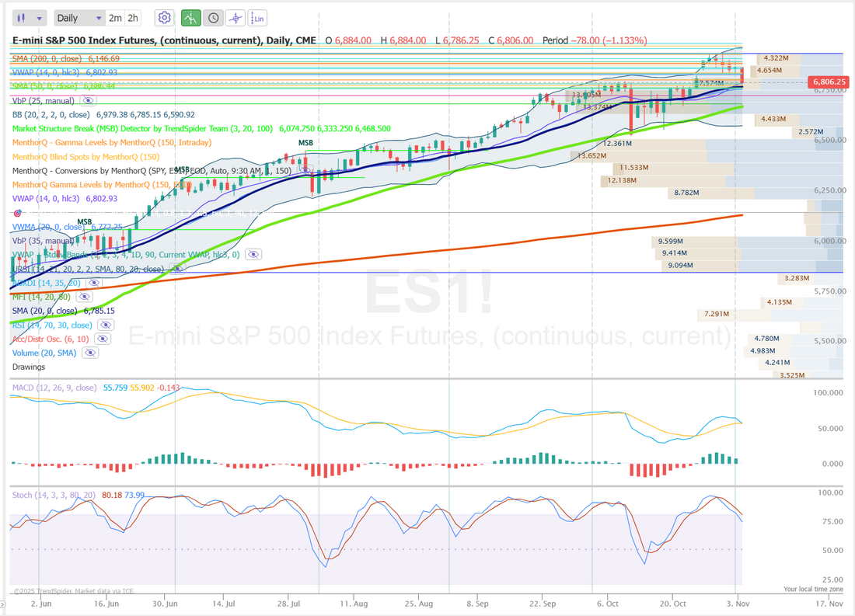The height and width of the screenshot is (616, 855).
Task: Expand the chart type dropdown arrow
Action: pos(40,18)
